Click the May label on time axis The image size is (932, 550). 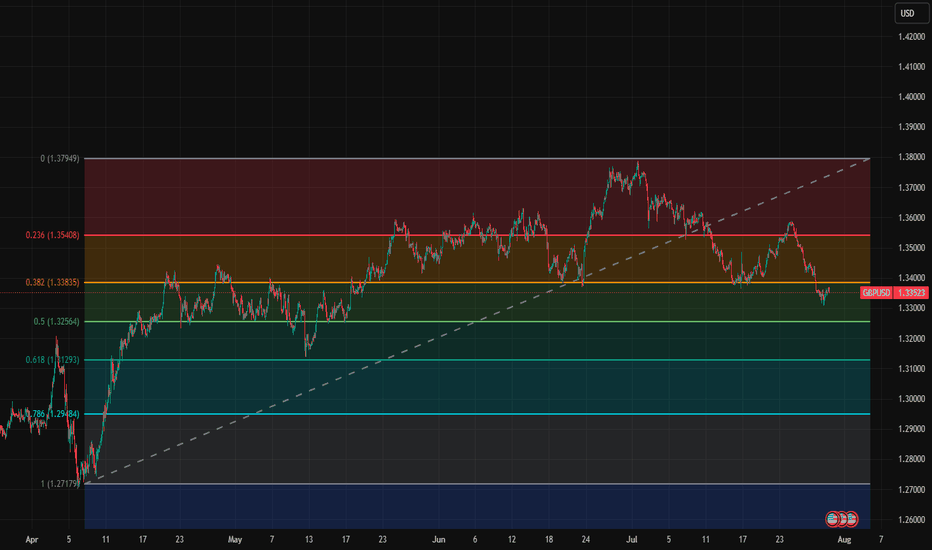235,540
